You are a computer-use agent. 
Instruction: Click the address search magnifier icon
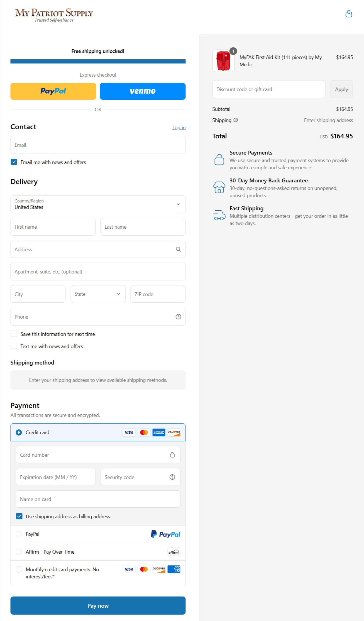[178, 249]
